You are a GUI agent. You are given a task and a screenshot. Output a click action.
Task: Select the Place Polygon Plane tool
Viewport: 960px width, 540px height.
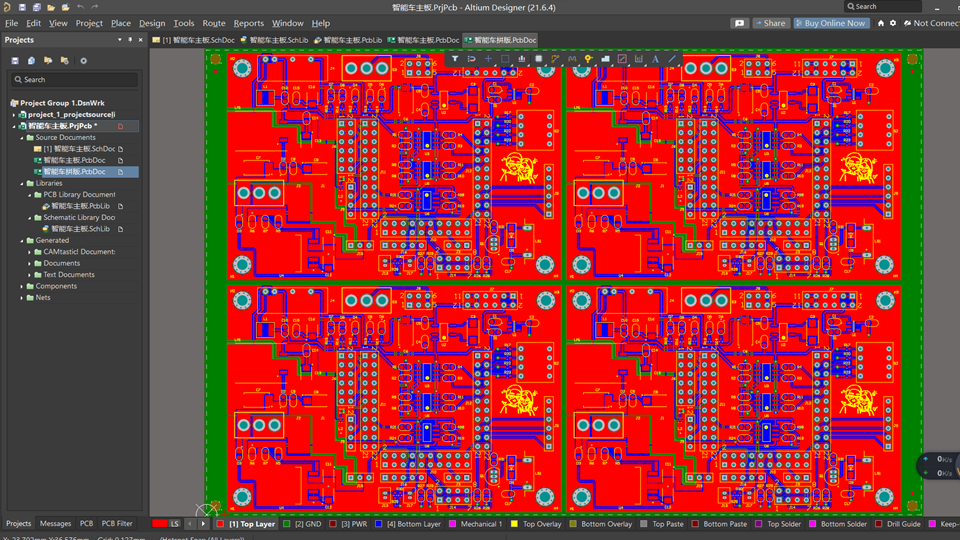tap(606, 59)
